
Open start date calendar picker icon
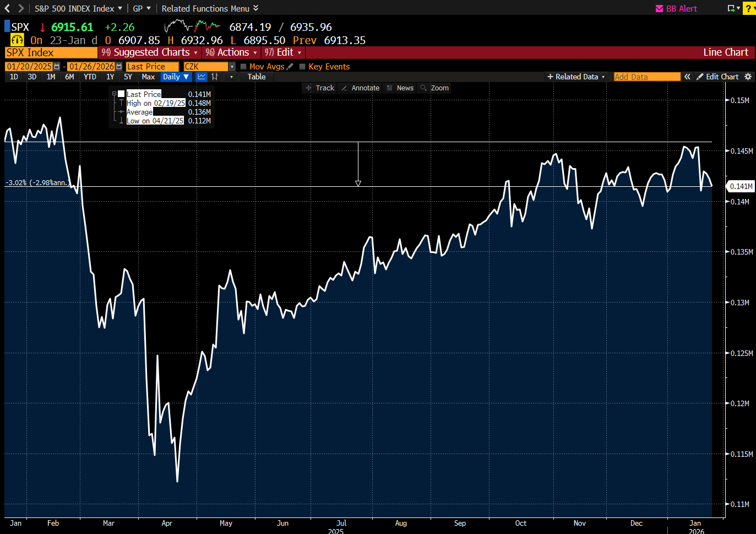click(57, 67)
